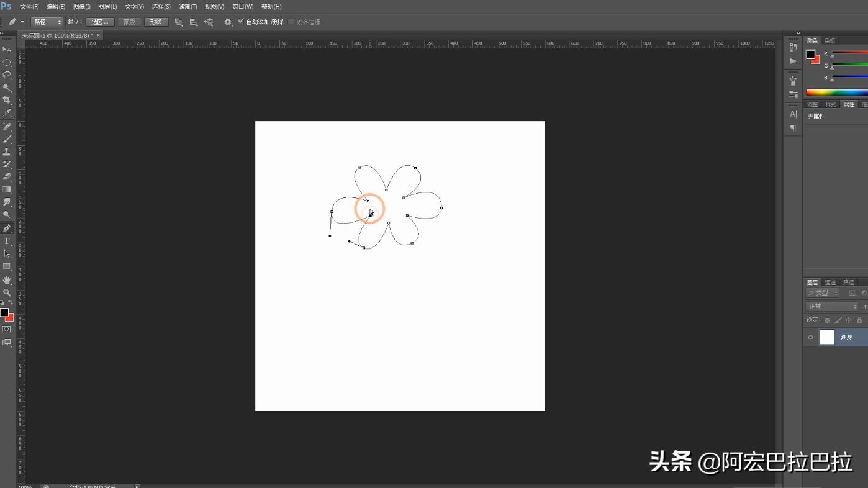Switch to the 通道 panel tab
Viewport: 868px width, 488px height.
(831, 282)
